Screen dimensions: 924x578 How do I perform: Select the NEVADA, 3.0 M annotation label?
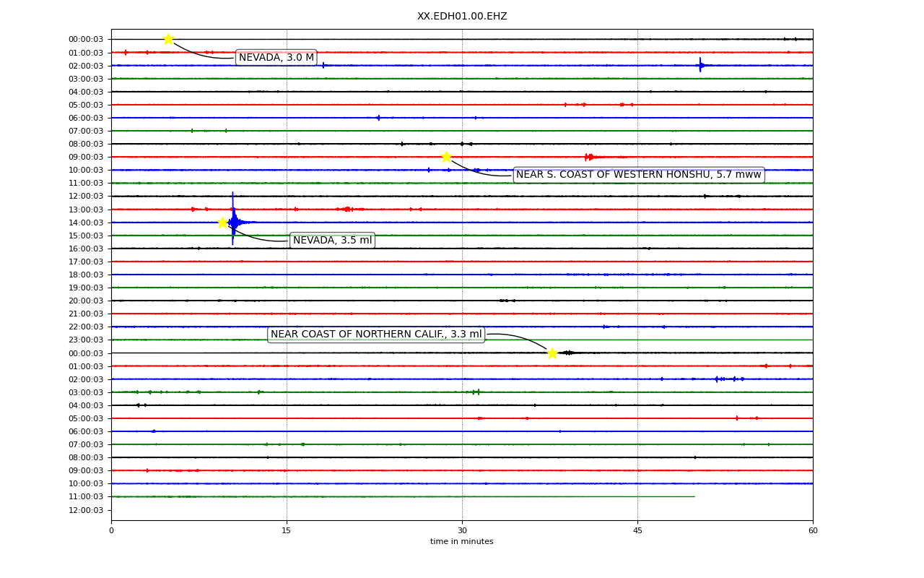pyautogui.click(x=276, y=58)
